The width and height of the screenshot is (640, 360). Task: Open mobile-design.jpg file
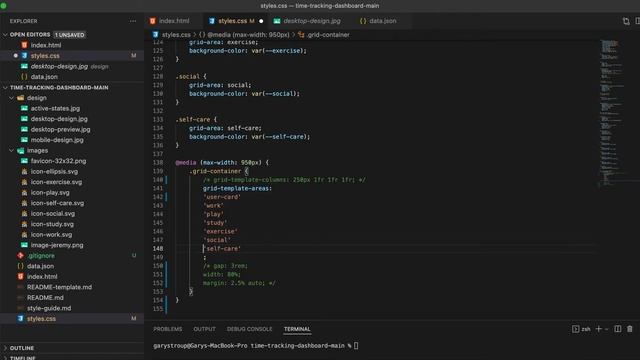[x=57, y=140]
